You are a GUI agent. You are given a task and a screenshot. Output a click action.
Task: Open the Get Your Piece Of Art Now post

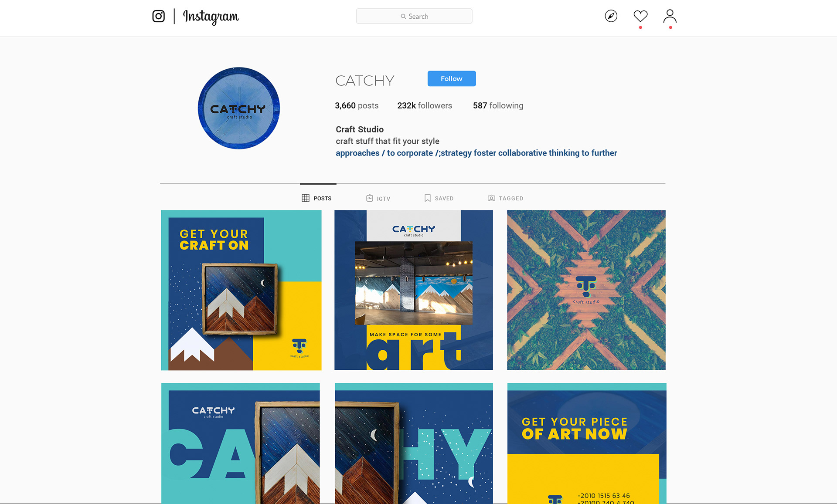587,443
